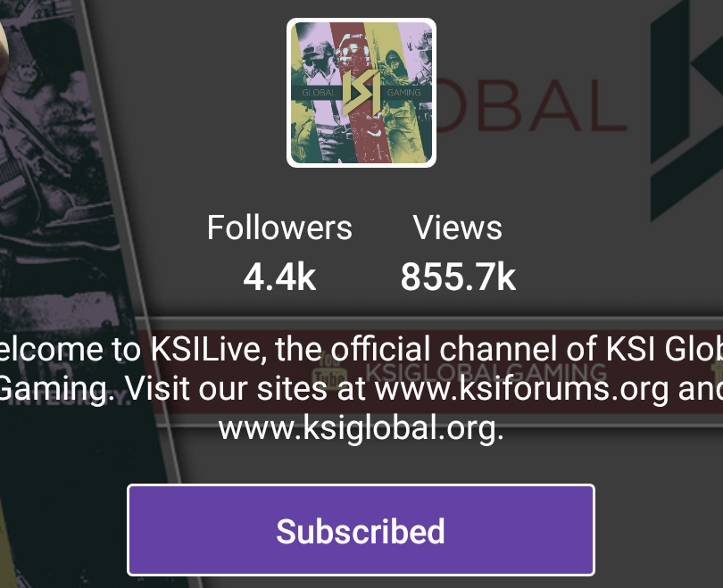Select the 855.7k views count
Viewport: 723px width, 588px height.
coord(458,277)
